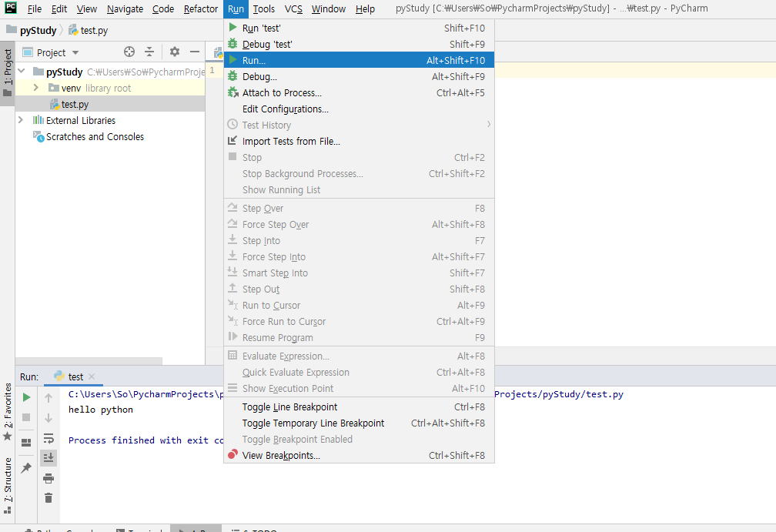
Task: Click the Stop square icon in Run panel
Action: 27,418
